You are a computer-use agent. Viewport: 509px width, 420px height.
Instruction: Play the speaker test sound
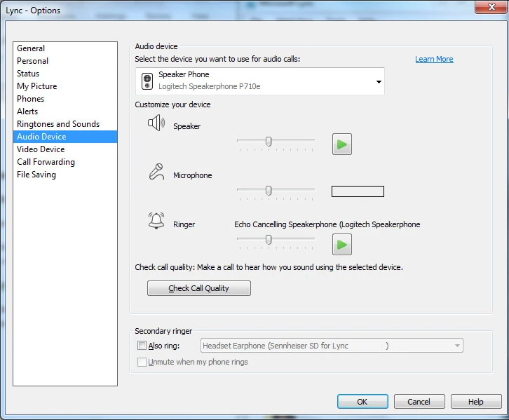[x=341, y=144]
